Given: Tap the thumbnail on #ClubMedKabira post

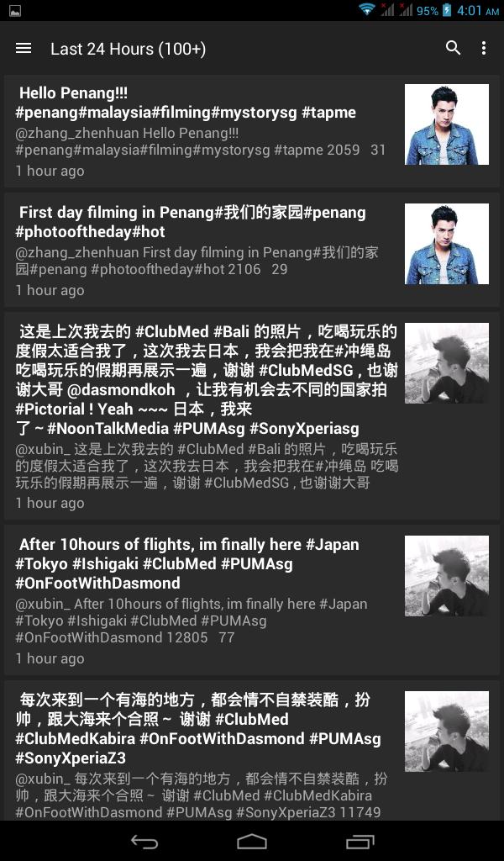Looking at the screenshot, I should click(446, 732).
